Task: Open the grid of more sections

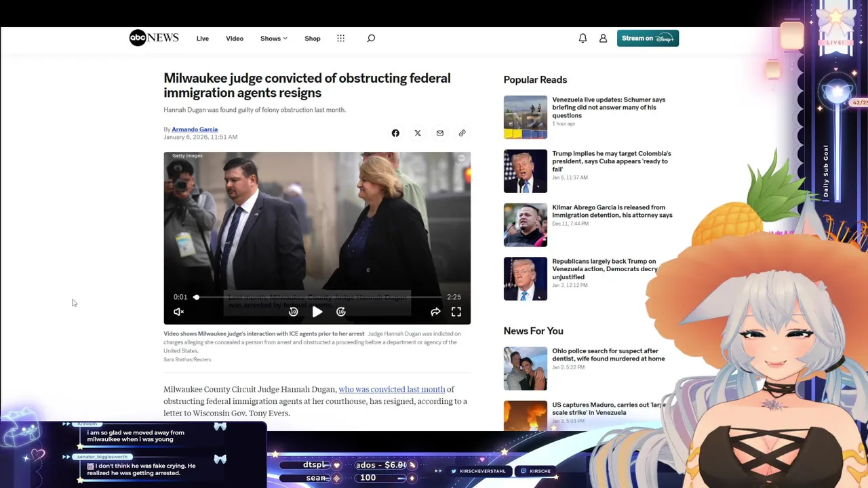Action: (x=341, y=39)
